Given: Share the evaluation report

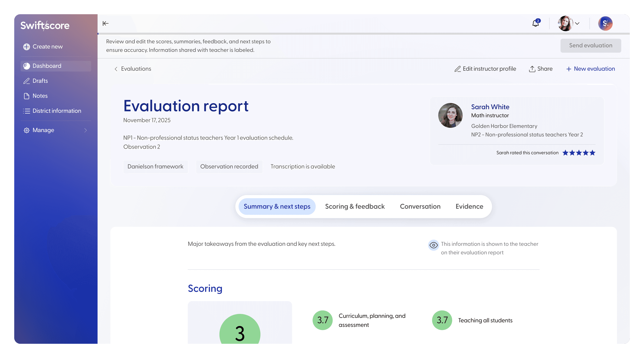Looking at the screenshot, I should [x=541, y=69].
